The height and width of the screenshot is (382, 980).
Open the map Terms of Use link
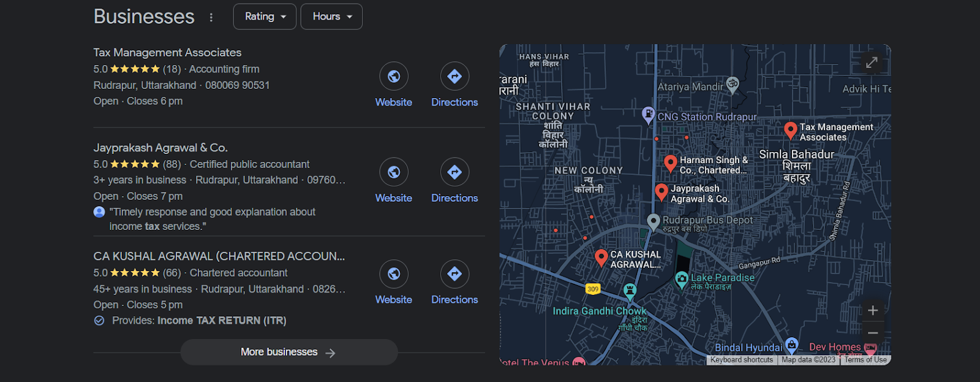coord(865,360)
